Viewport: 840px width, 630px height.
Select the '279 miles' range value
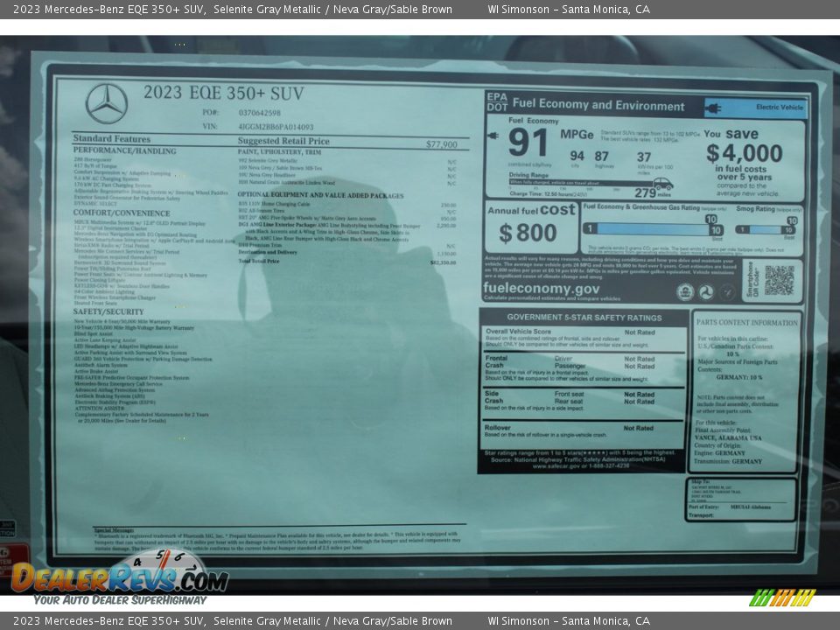[653, 192]
